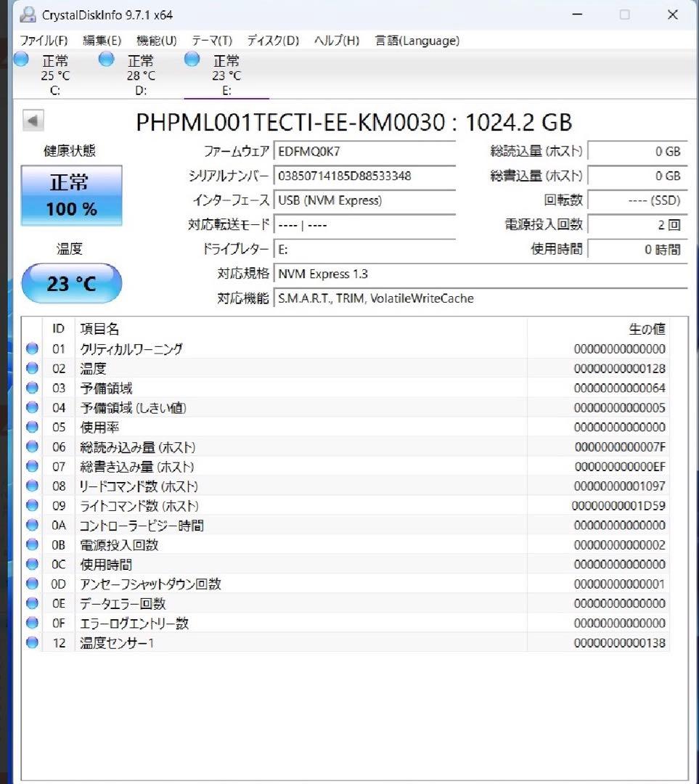
Task: Click the CrystalDiskInfo app icon in title bar
Action: [x=28, y=14]
